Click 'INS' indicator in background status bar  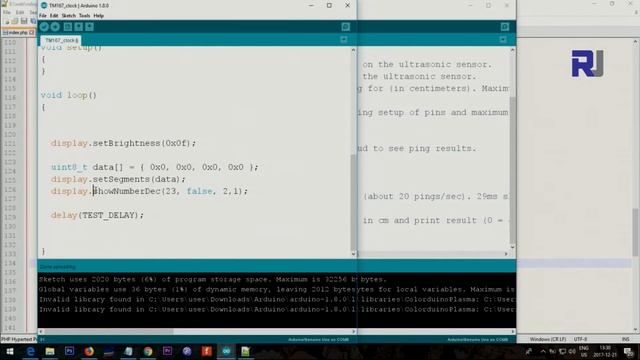click(625, 339)
